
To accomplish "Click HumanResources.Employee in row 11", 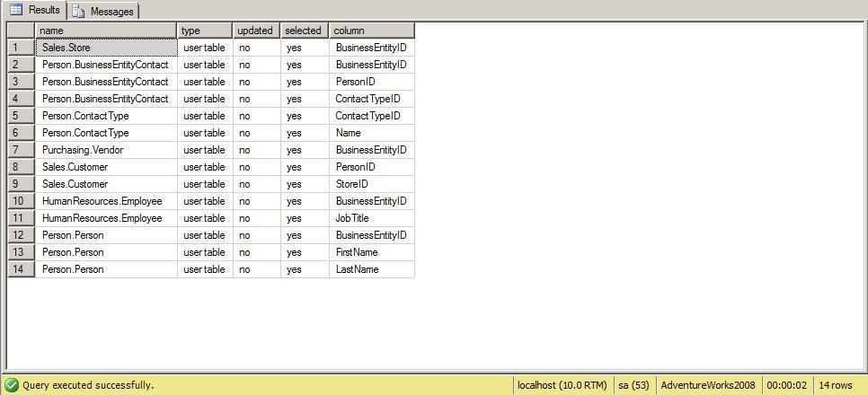I will (x=106, y=218).
